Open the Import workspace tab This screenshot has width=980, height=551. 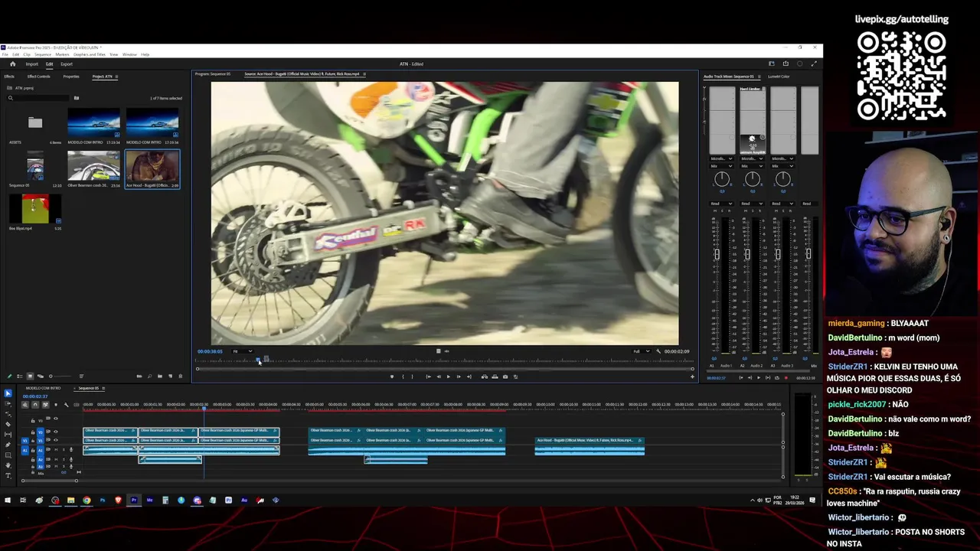point(32,64)
